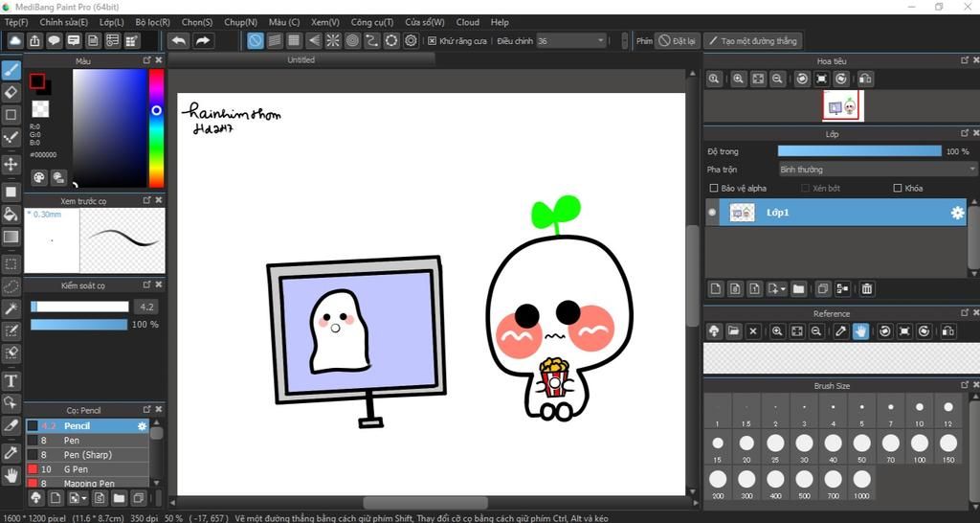Select the Move tool
The height and width of the screenshot is (523, 980).
[11, 165]
